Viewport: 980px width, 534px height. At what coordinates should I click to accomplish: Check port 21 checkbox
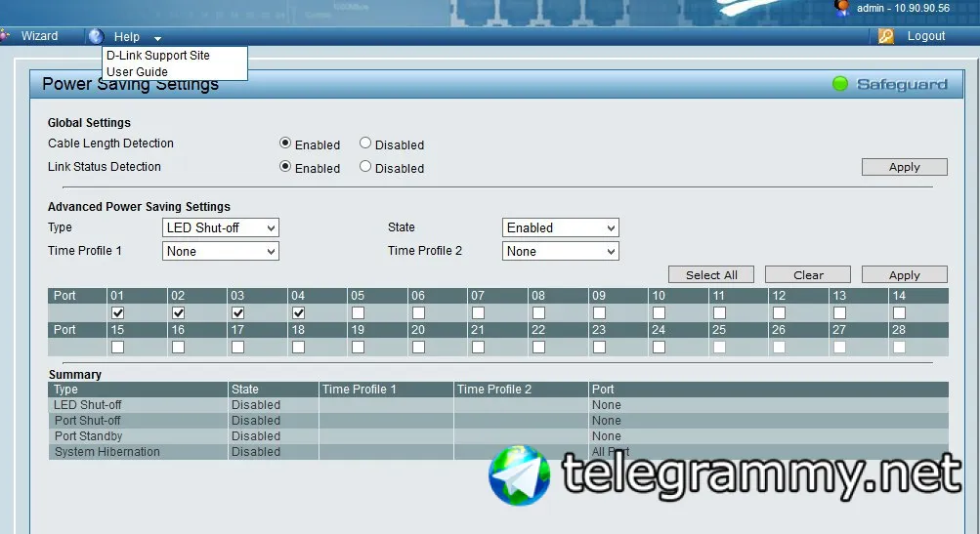pos(478,347)
